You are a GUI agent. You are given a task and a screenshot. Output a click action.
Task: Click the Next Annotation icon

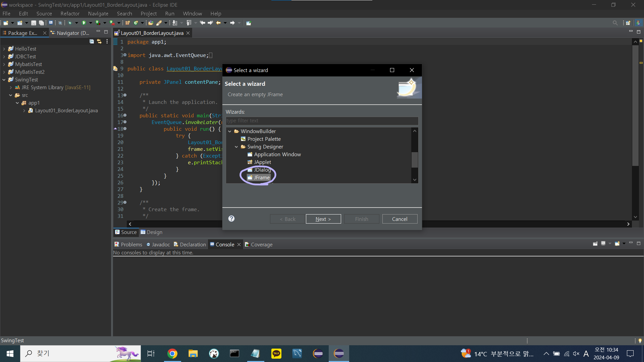click(175, 23)
